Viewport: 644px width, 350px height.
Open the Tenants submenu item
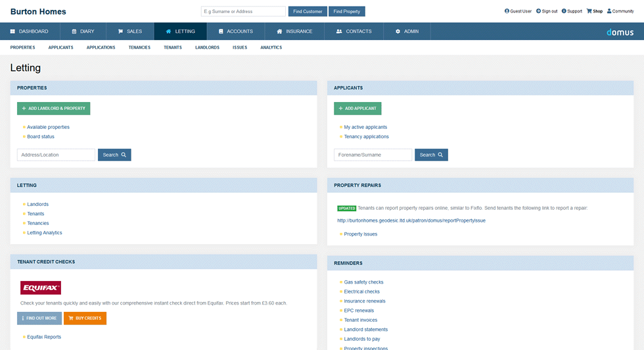click(x=172, y=47)
